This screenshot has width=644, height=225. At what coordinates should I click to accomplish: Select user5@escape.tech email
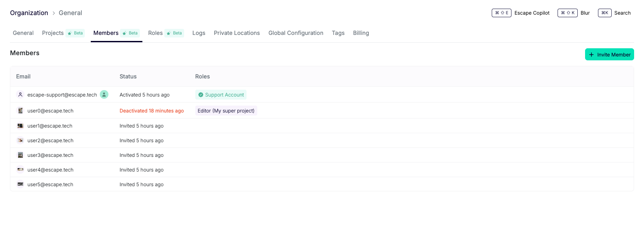tap(50, 184)
